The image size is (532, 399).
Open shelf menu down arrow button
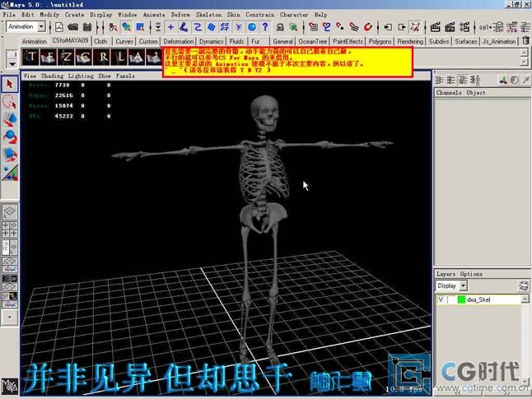12,63
